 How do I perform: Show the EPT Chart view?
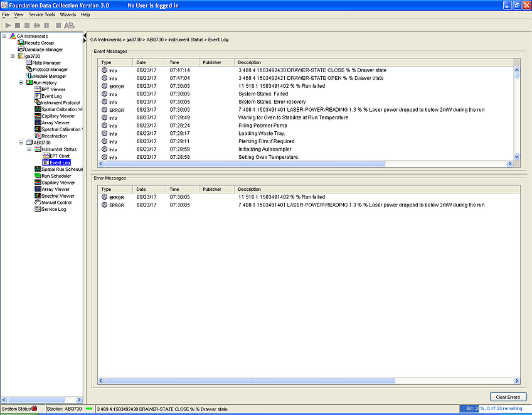pos(60,156)
